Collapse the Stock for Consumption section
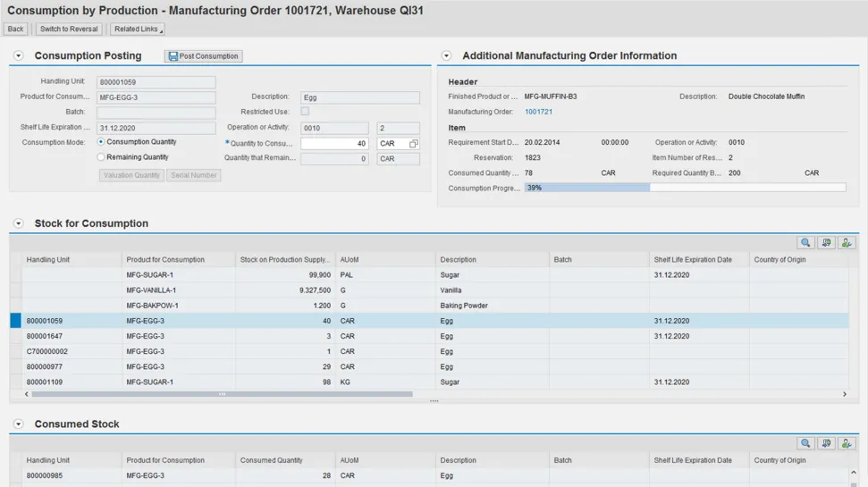Viewport: 868px width, 487px height. [x=18, y=223]
